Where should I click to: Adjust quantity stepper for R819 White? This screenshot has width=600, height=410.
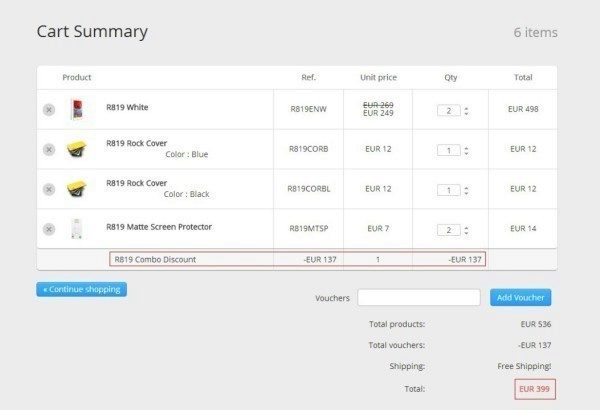pyautogui.click(x=466, y=110)
